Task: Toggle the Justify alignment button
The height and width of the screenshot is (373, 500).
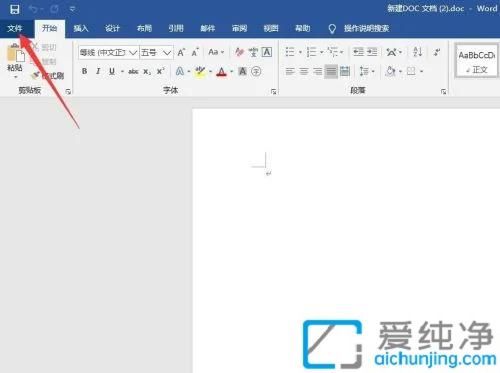Action: [x=331, y=71]
